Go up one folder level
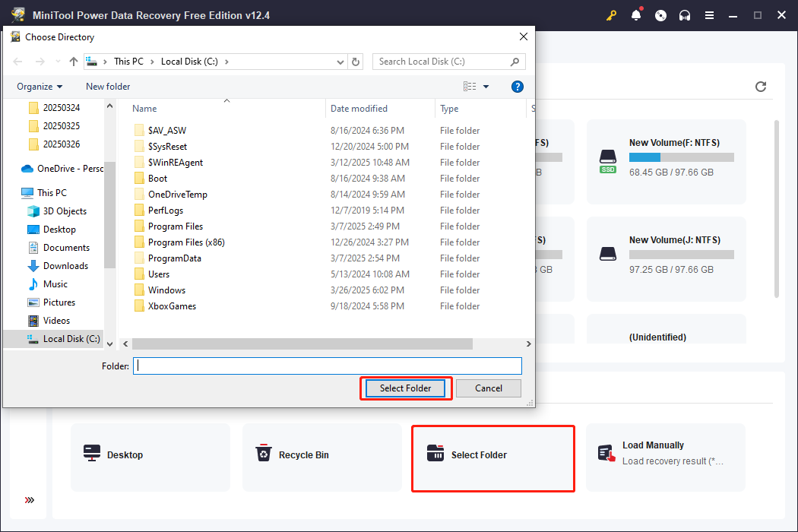The width and height of the screenshot is (798, 532). (73, 62)
